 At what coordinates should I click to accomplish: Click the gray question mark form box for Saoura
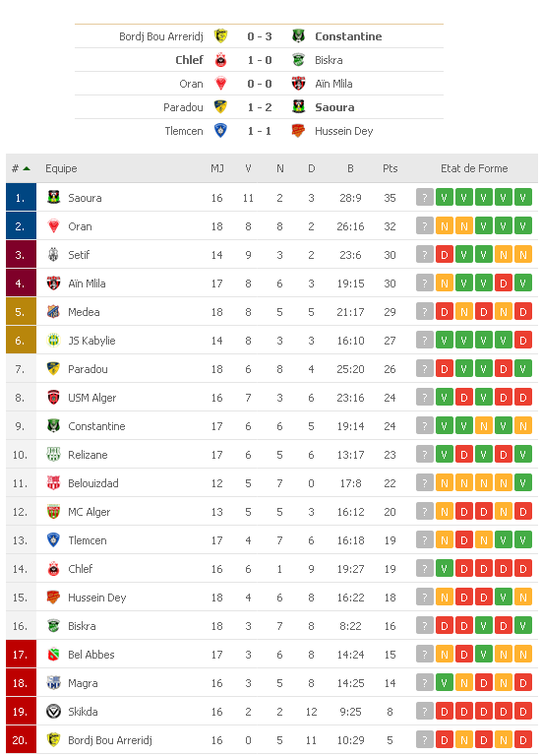click(x=424, y=197)
